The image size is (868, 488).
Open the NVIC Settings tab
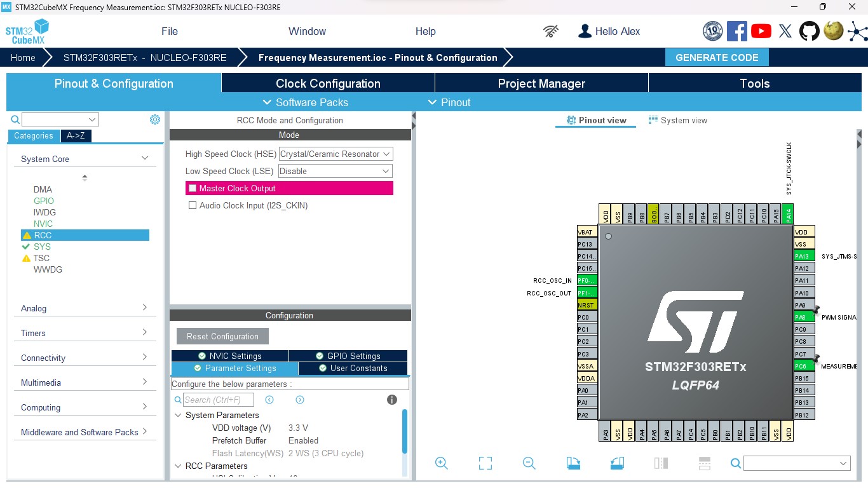(230, 356)
